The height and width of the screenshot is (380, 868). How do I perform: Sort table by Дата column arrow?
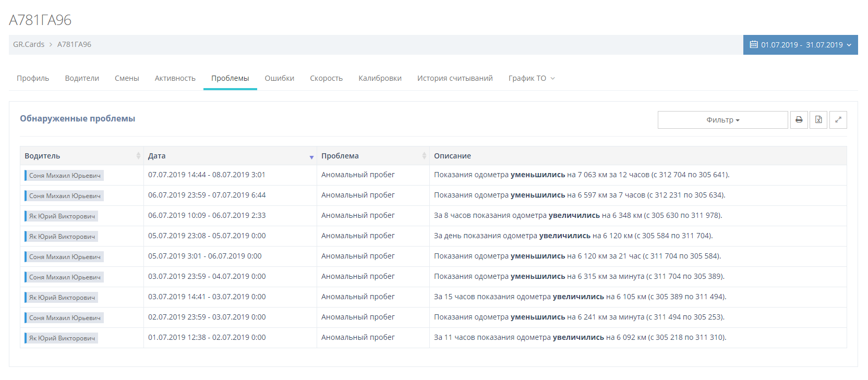coord(311,156)
